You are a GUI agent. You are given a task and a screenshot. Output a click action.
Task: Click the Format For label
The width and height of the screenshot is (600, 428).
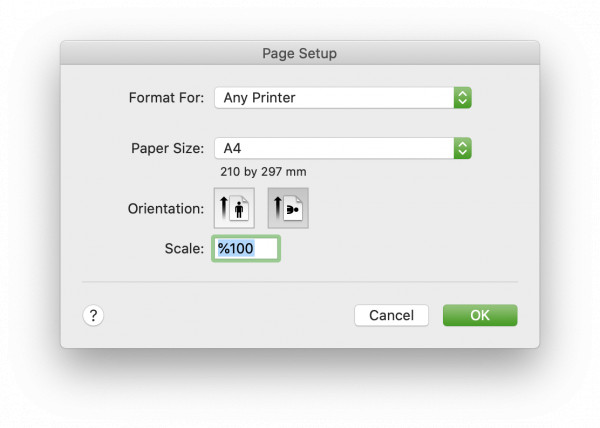click(166, 98)
